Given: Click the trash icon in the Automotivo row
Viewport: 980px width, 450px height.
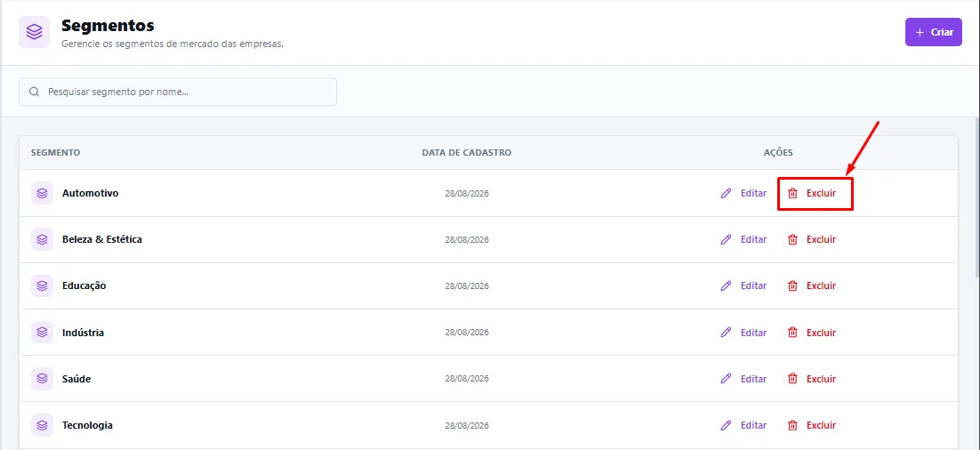Looking at the screenshot, I should (x=792, y=193).
